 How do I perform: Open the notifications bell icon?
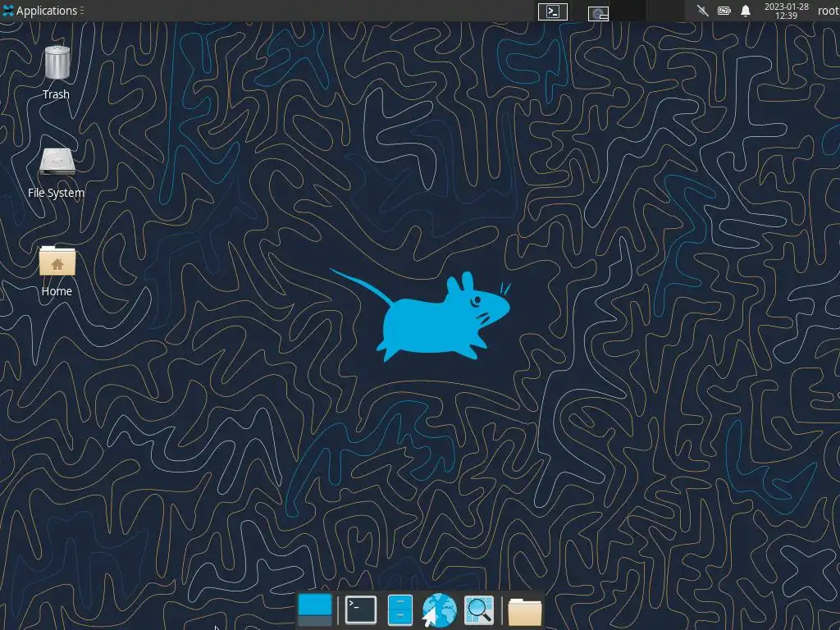745,11
